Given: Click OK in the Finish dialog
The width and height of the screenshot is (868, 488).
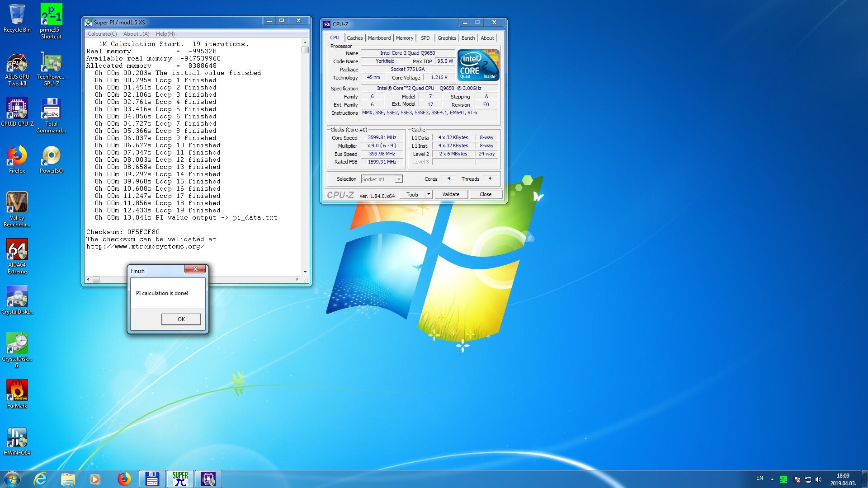Looking at the screenshot, I should (181, 319).
